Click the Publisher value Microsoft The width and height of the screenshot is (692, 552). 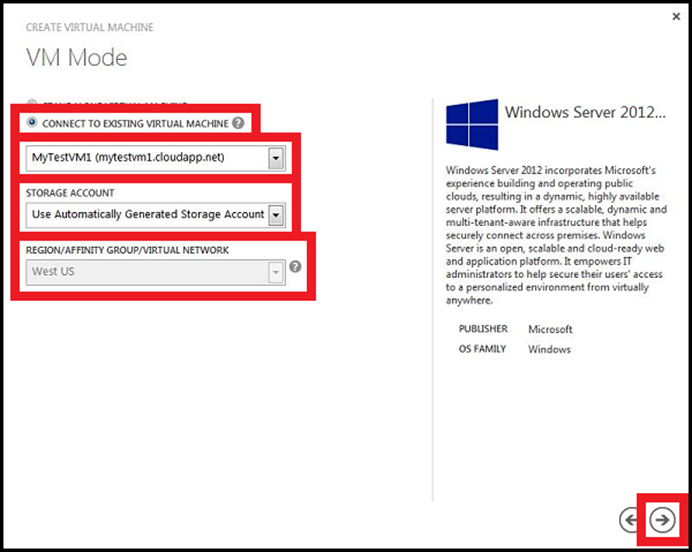click(550, 329)
